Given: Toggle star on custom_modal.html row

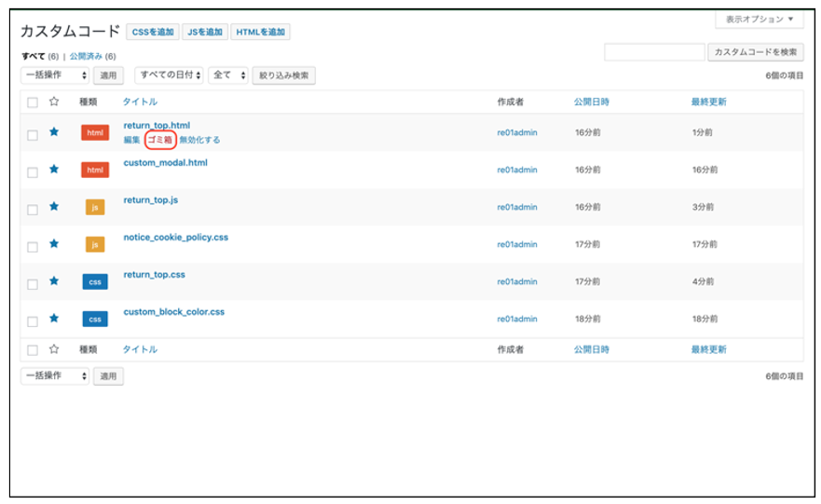Looking at the screenshot, I should click(x=54, y=170).
